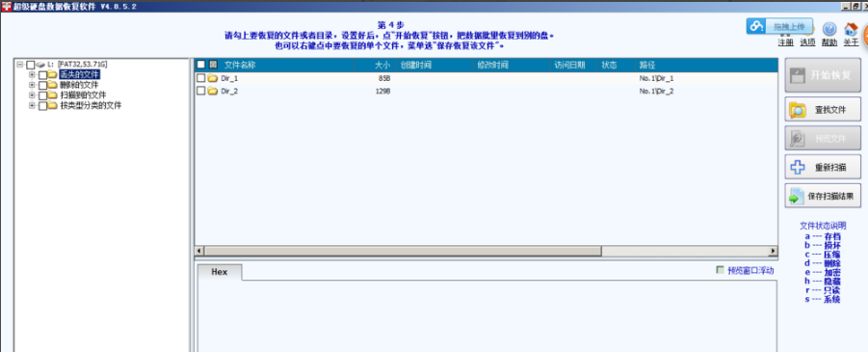Select the Dir_1 file name
Screen dimensions: 868x352
pyautogui.click(x=229, y=79)
